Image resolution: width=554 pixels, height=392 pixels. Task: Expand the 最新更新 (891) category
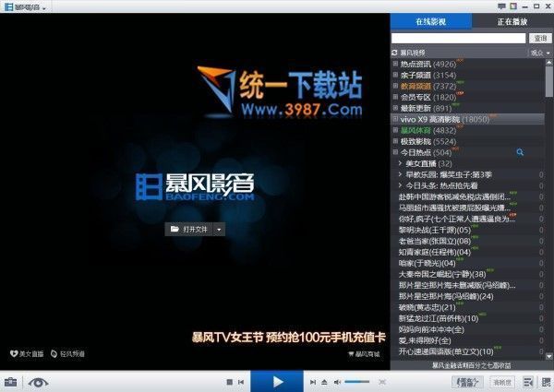396,108
